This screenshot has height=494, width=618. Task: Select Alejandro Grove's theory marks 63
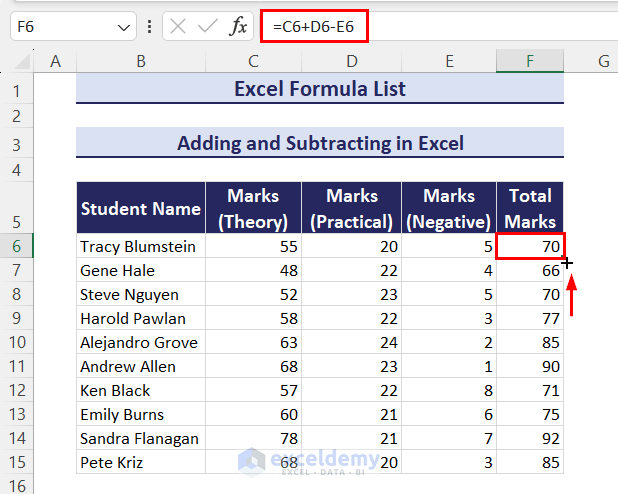click(x=253, y=342)
